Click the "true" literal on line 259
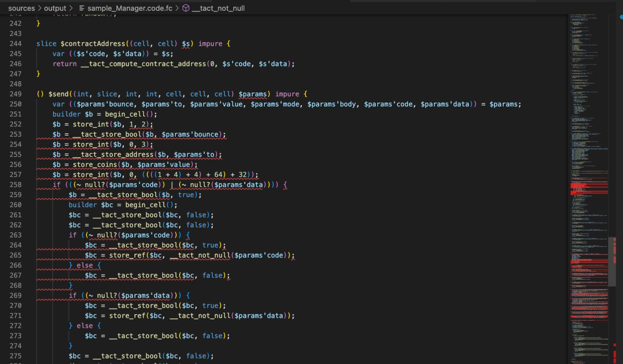 click(186, 195)
